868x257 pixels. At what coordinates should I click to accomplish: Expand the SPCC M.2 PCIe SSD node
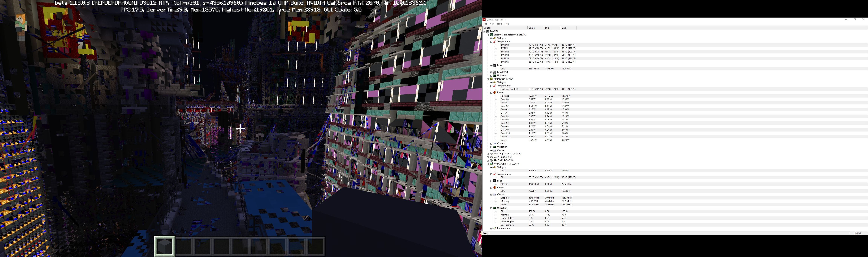(488, 161)
